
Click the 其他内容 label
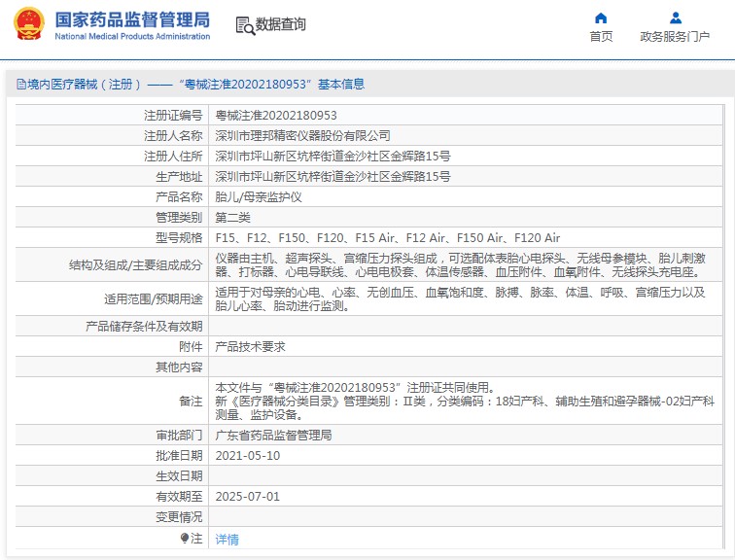179,367
